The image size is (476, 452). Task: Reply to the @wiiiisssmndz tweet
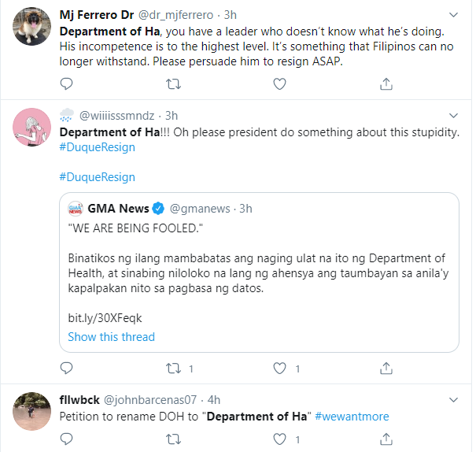point(67,368)
